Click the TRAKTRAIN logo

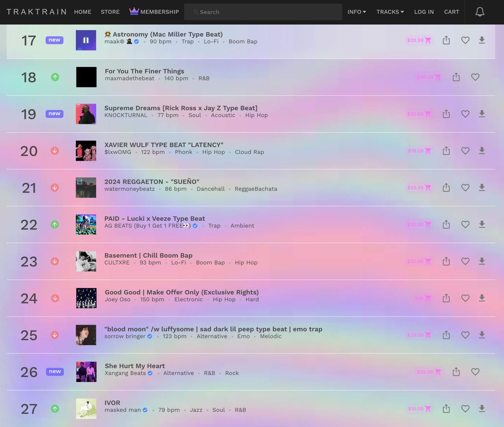click(37, 12)
